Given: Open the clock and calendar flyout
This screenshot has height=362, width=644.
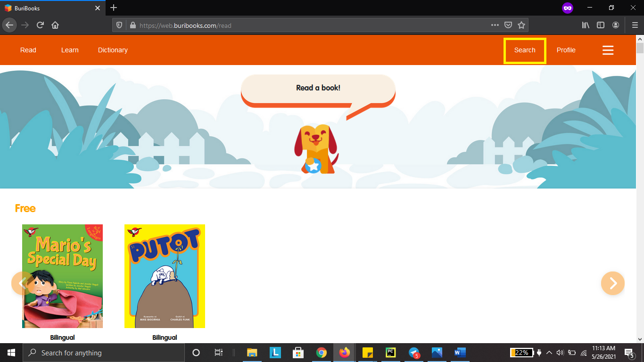Looking at the screenshot, I should (x=604, y=353).
